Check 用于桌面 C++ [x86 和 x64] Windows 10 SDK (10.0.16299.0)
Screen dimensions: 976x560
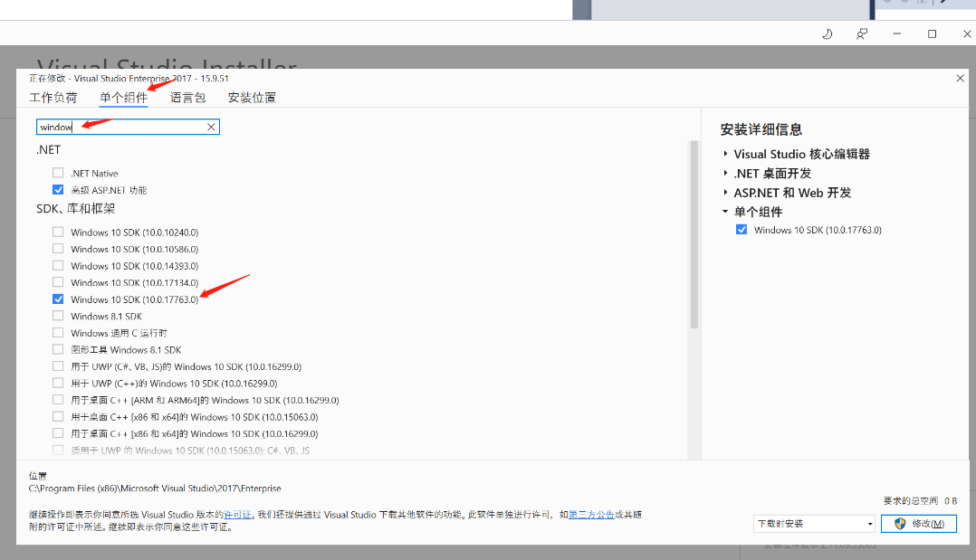tap(58, 433)
